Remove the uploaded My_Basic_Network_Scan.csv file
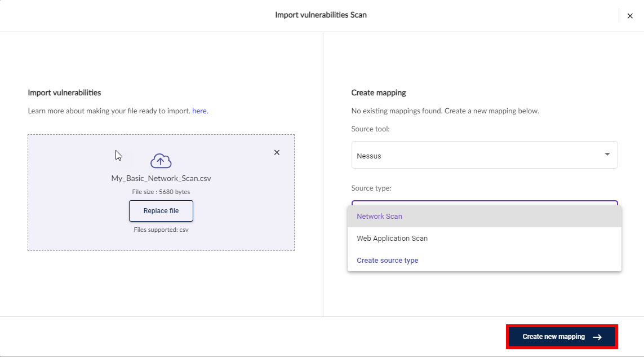644x357 pixels. [277, 152]
